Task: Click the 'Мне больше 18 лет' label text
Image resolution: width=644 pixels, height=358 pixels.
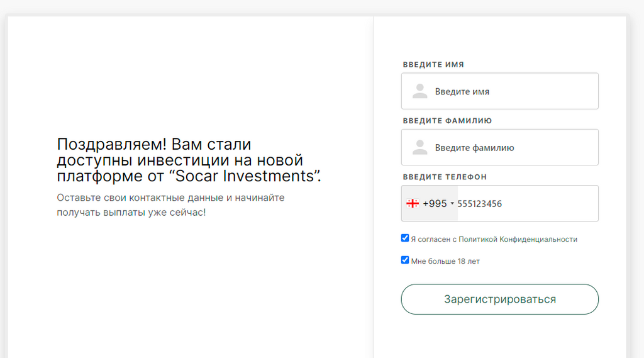Action: (445, 261)
